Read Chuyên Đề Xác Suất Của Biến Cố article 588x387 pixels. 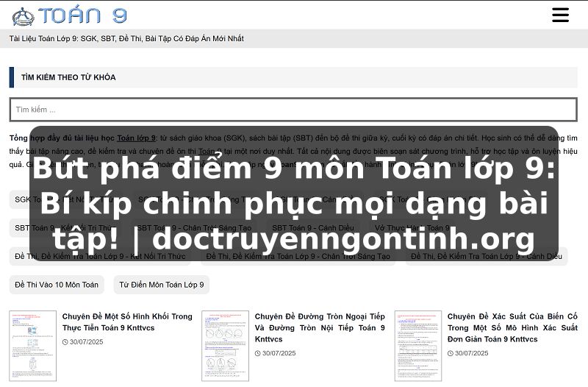coord(512,327)
